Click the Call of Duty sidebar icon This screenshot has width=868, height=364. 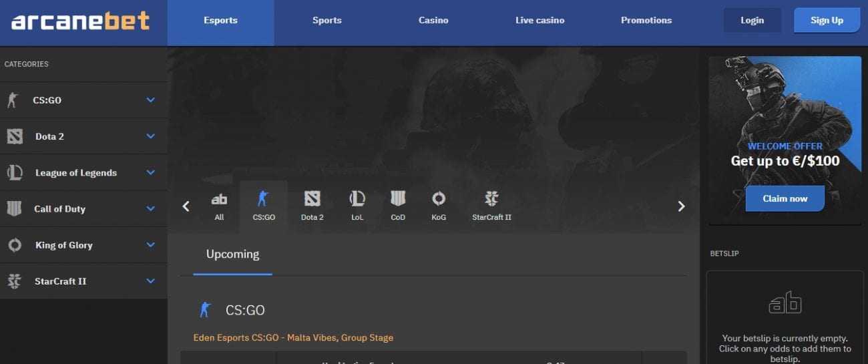tap(14, 208)
